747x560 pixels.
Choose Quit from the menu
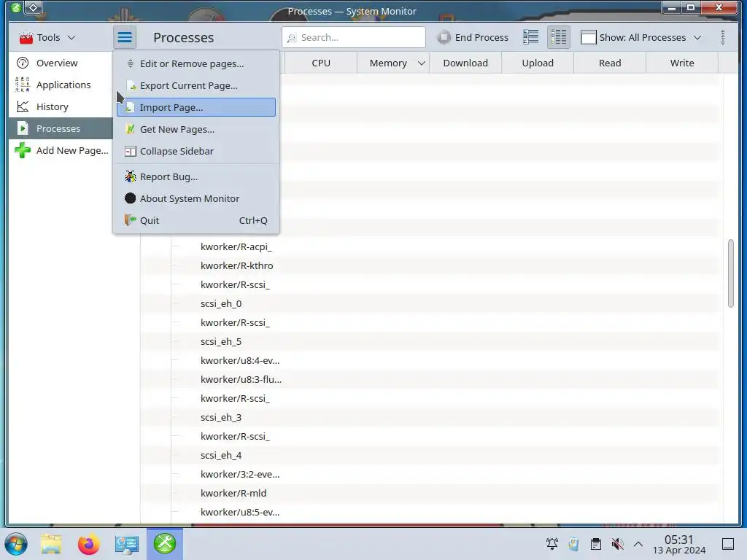(196, 220)
